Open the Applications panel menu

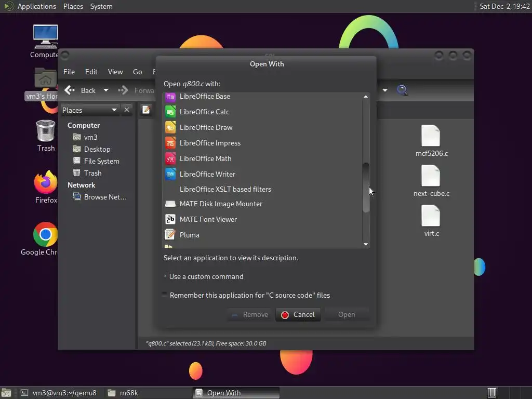tap(37, 6)
